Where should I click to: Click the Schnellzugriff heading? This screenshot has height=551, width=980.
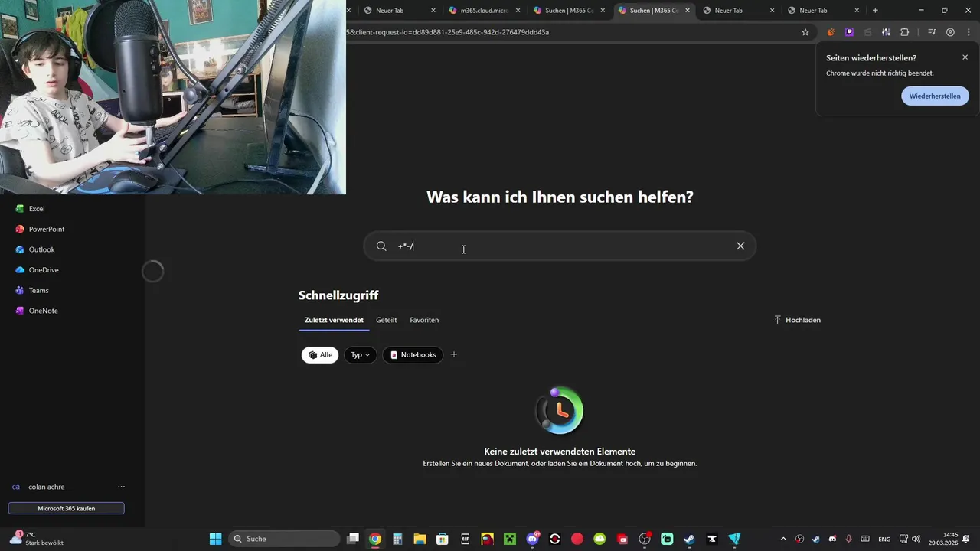click(x=338, y=295)
